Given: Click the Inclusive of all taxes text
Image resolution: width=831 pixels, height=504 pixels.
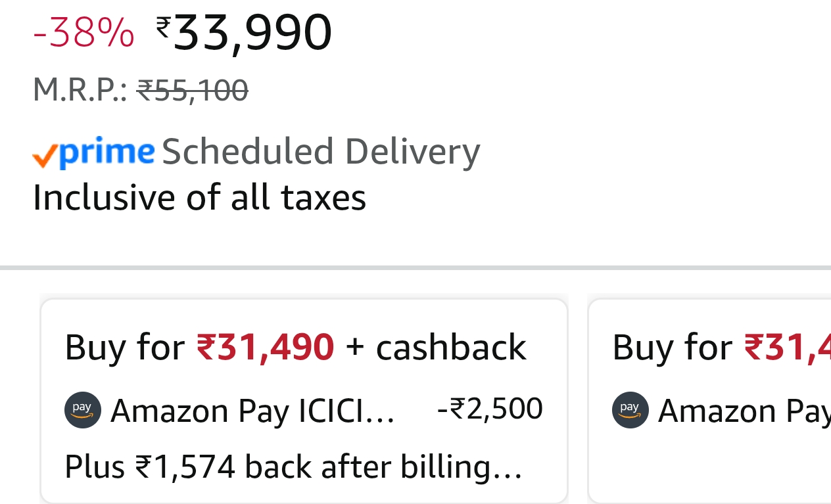Looking at the screenshot, I should click(199, 197).
